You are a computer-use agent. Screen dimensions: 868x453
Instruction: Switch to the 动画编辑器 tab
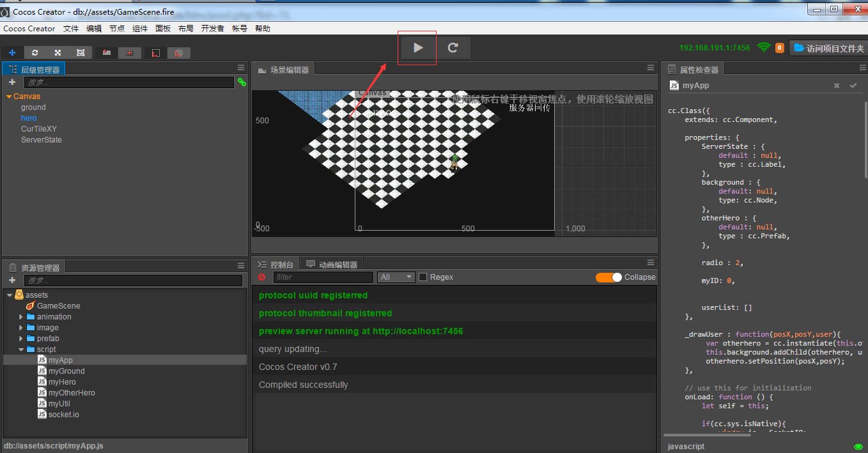point(332,265)
